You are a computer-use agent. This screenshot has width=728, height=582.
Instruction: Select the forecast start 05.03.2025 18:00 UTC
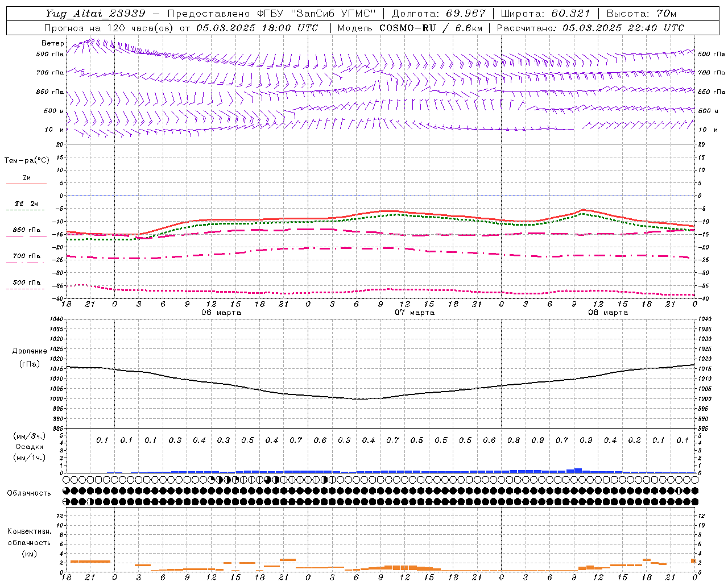[x=257, y=28]
